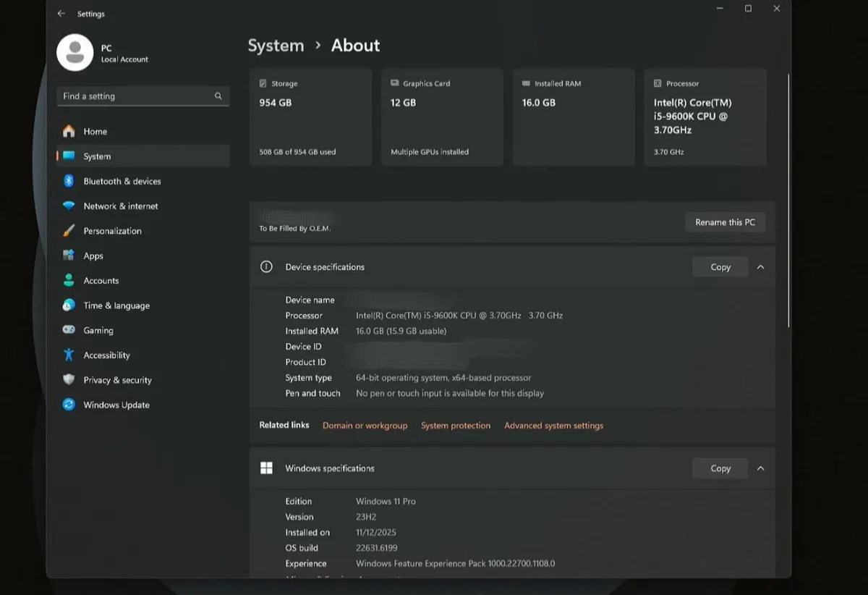
Task: Copy the Windows specifications
Action: pos(720,468)
